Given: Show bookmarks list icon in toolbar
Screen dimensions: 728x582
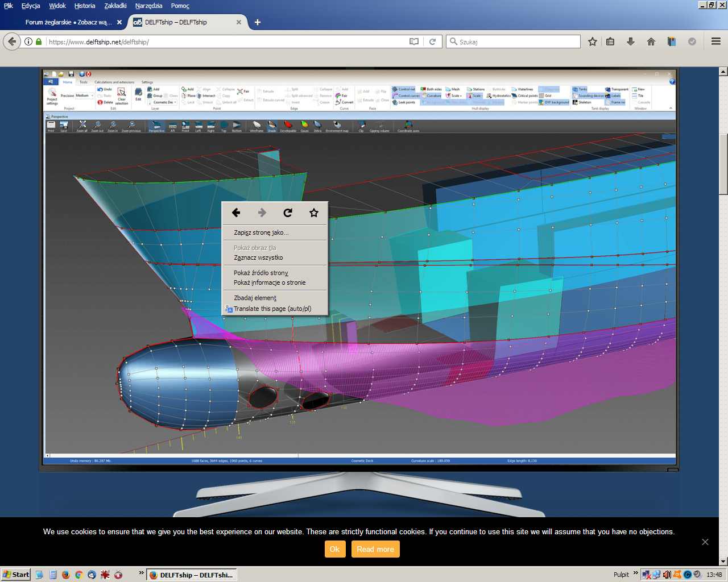Looking at the screenshot, I should click(x=610, y=41).
